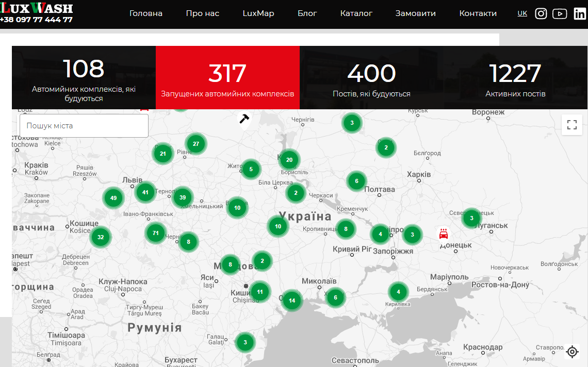Enter fullscreen mode on the map
588x367 pixels.
point(571,124)
